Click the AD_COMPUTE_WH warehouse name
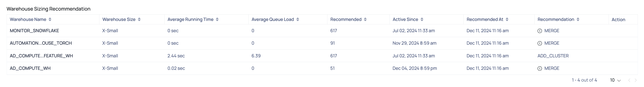The image size is (644, 87). 30,68
